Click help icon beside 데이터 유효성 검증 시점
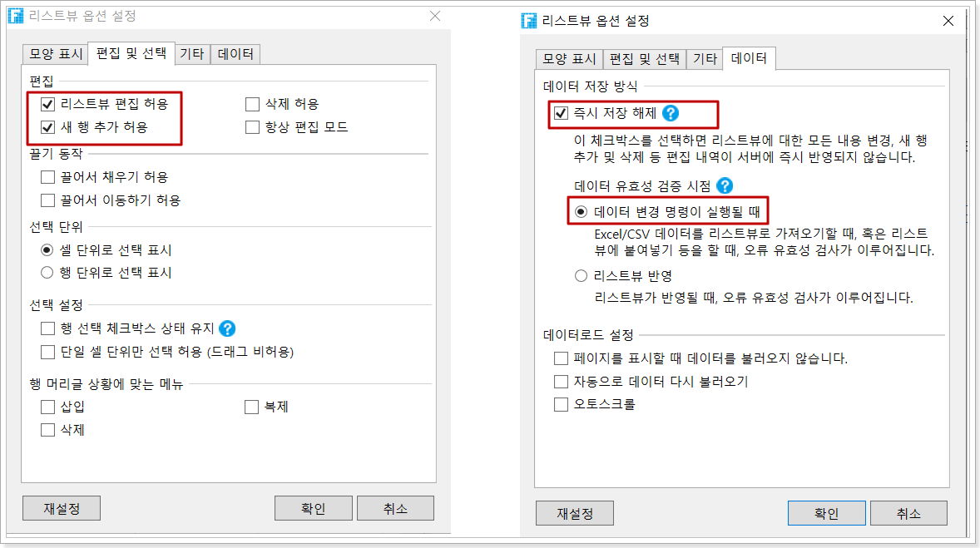Viewport: 980px width, 548px height. pos(725,185)
